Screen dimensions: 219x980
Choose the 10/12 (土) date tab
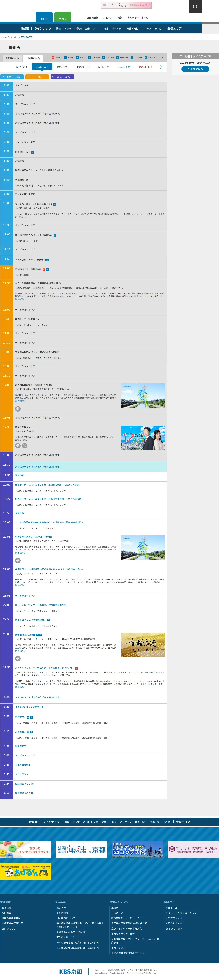coord(124,67)
